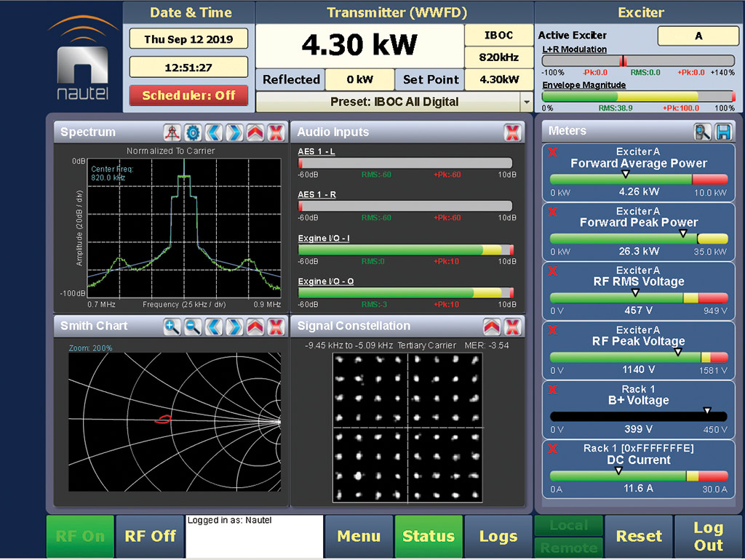Zoom out on the Smith Chart

click(x=192, y=327)
